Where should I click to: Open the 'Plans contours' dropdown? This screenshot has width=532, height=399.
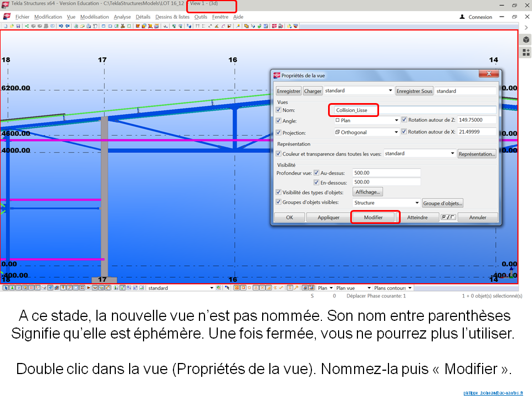coord(410,288)
